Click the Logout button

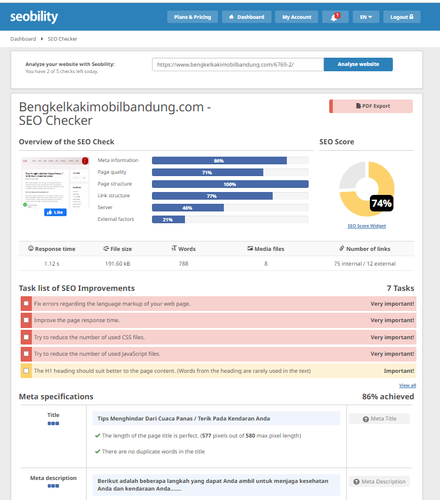pos(402,17)
